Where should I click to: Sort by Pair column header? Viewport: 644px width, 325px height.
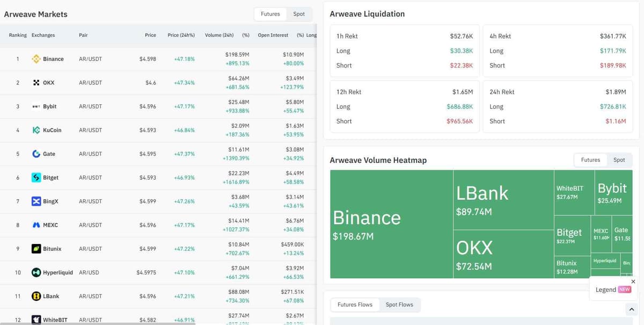83,35
